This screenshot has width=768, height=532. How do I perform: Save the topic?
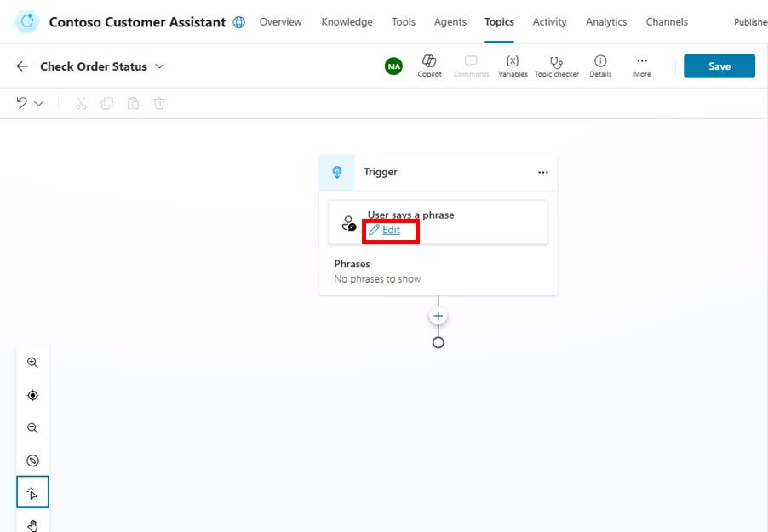[719, 66]
